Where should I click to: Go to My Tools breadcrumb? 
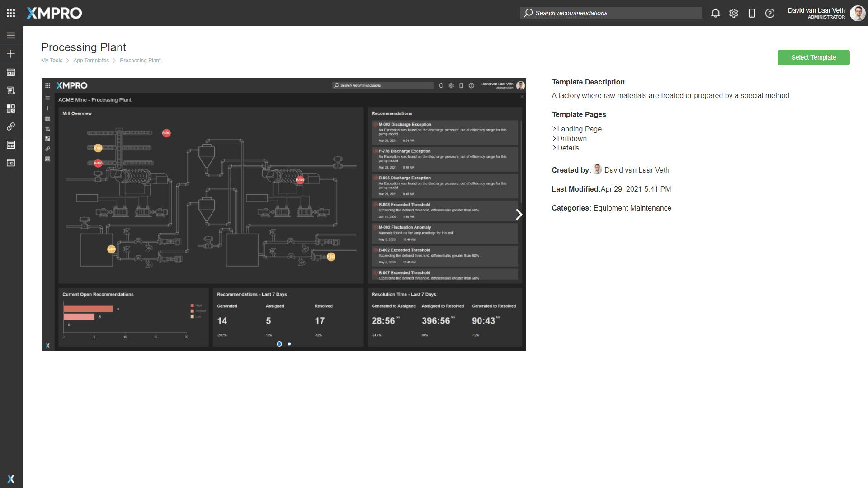pos(52,61)
